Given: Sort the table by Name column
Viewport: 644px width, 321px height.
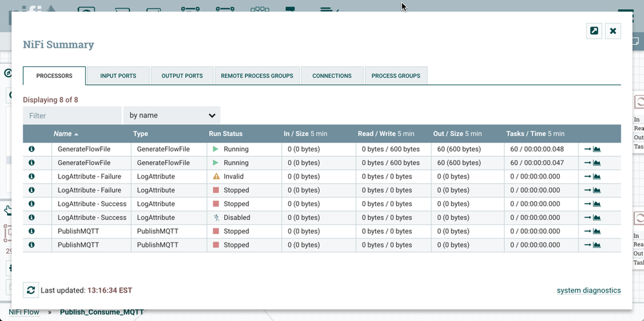Looking at the screenshot, I should pyautogui.click(x=63, y=133).
